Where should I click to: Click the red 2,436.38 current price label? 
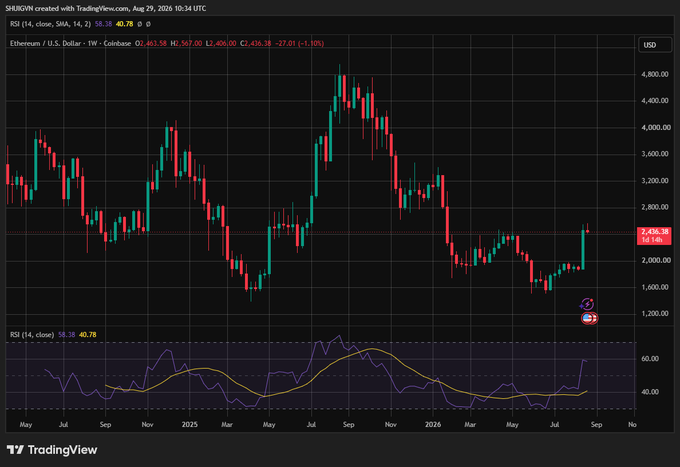pyautogui.click(x=654, y=232)
